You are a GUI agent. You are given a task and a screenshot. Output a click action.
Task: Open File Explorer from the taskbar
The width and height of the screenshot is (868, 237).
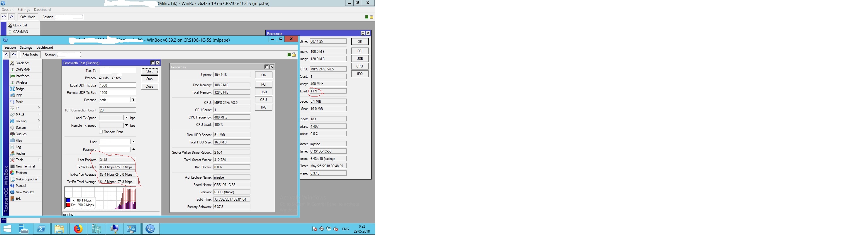(x=59, y=229)
